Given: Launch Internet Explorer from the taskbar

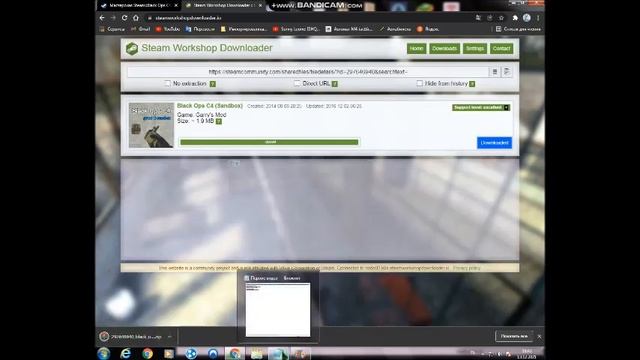Looking at the screenshot, I should click(125, 353).
